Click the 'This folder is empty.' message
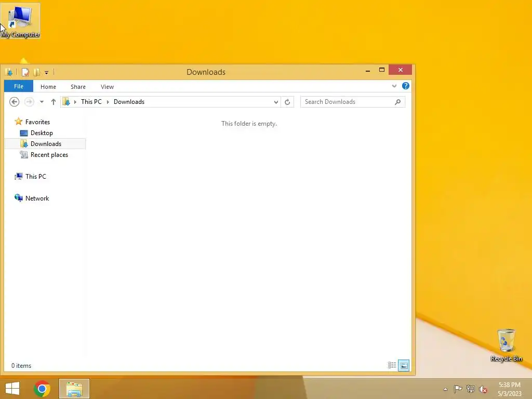The width and height of the screenshot is (532, 399). [x=249, y=124]
